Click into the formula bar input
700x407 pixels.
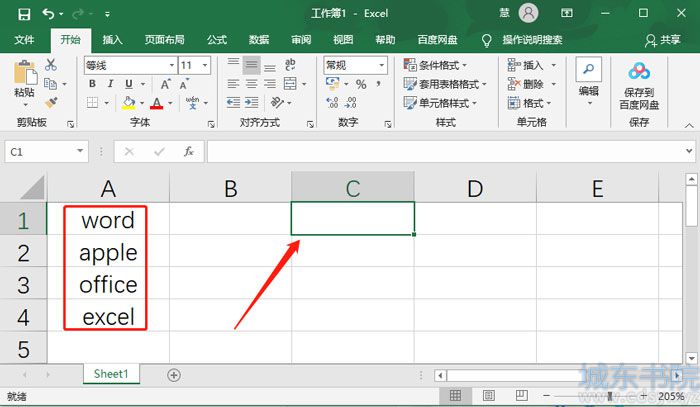click(x=445, y=151)
